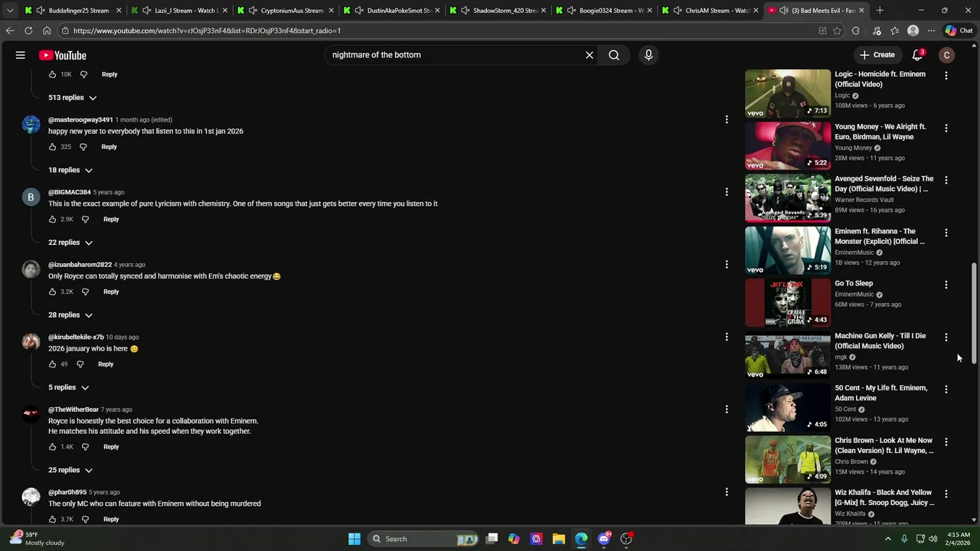Like the comment by @masteroogway3491
This screenshot has height=551, width=980.
52,147
